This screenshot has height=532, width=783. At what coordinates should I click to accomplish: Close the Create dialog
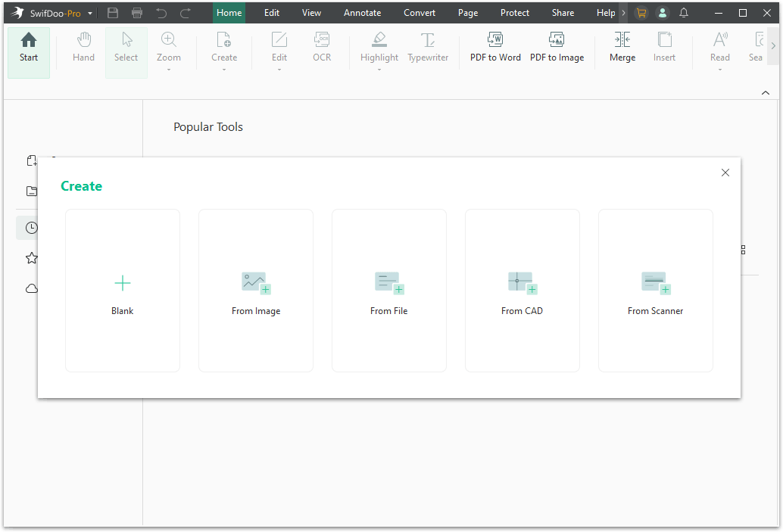725,173
